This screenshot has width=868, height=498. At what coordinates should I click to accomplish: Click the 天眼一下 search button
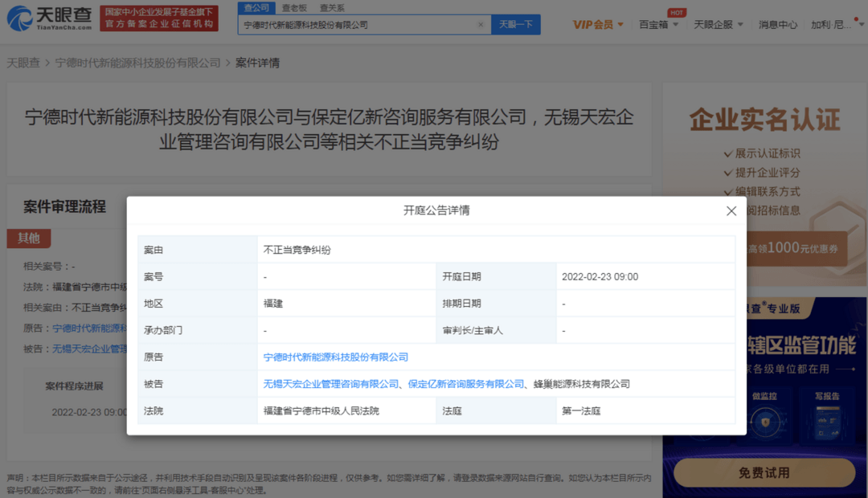point(515,24)
